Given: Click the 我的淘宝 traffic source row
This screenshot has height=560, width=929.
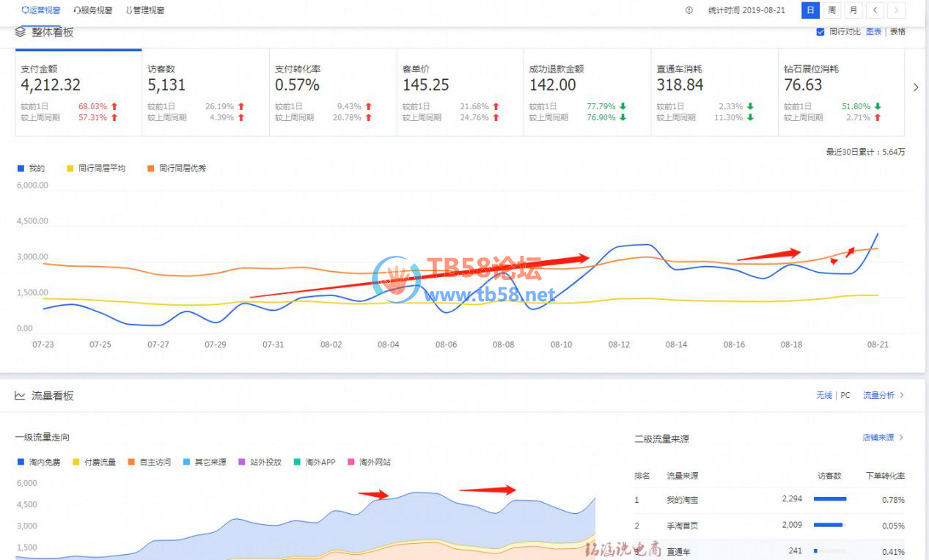Looking at the screenshot, I should [769, 499].
